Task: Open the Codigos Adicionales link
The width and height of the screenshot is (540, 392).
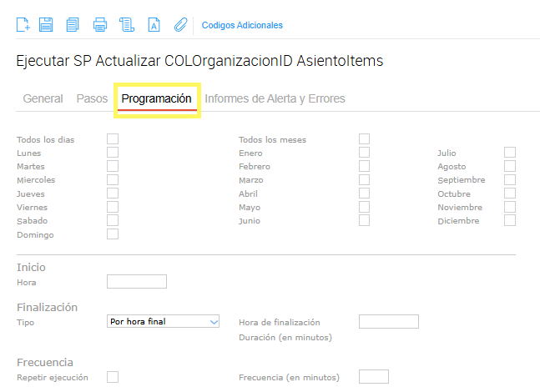Action: coord(242,25)
